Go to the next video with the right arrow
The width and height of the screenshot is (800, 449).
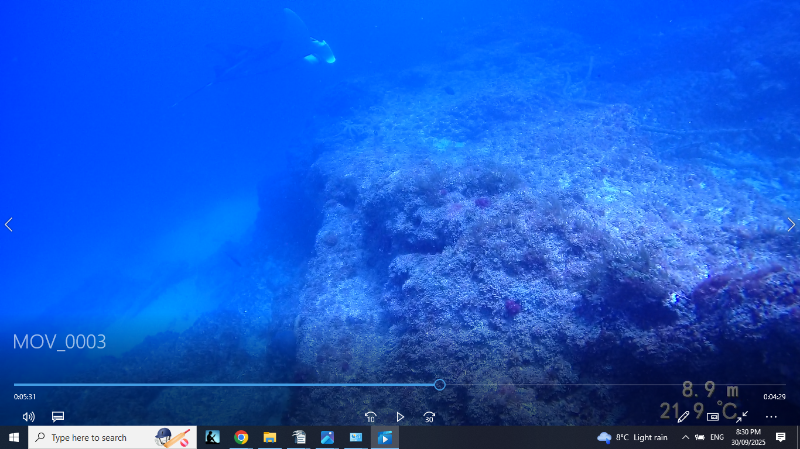791,225
